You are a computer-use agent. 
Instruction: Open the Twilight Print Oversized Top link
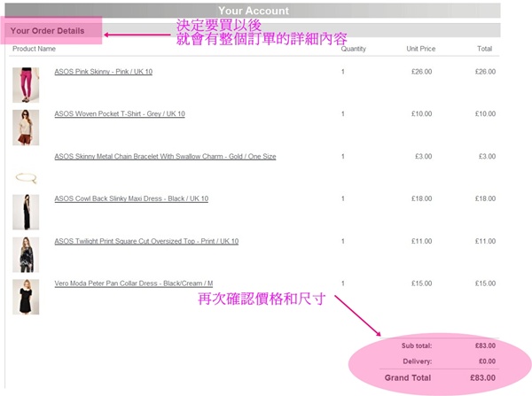pyautogui.click(x=146, y=241)
